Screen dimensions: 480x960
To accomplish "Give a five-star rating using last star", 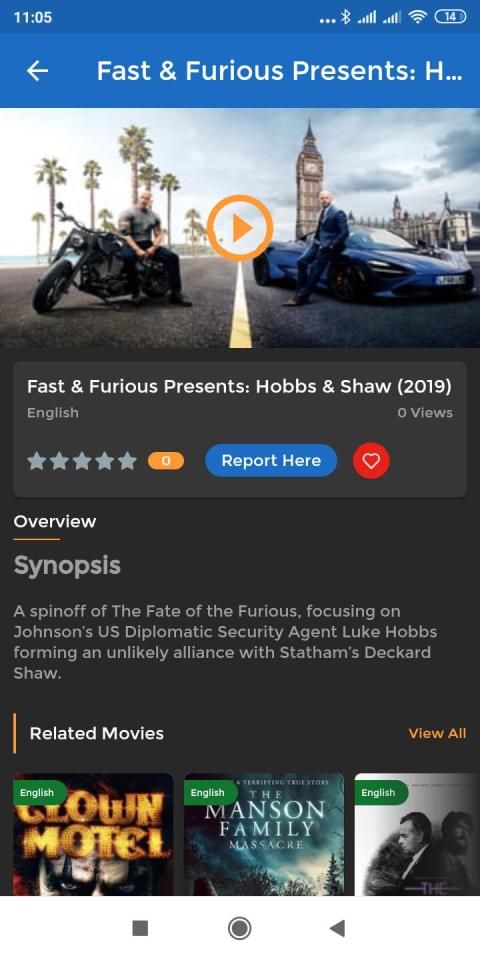I will coord(127,461).
